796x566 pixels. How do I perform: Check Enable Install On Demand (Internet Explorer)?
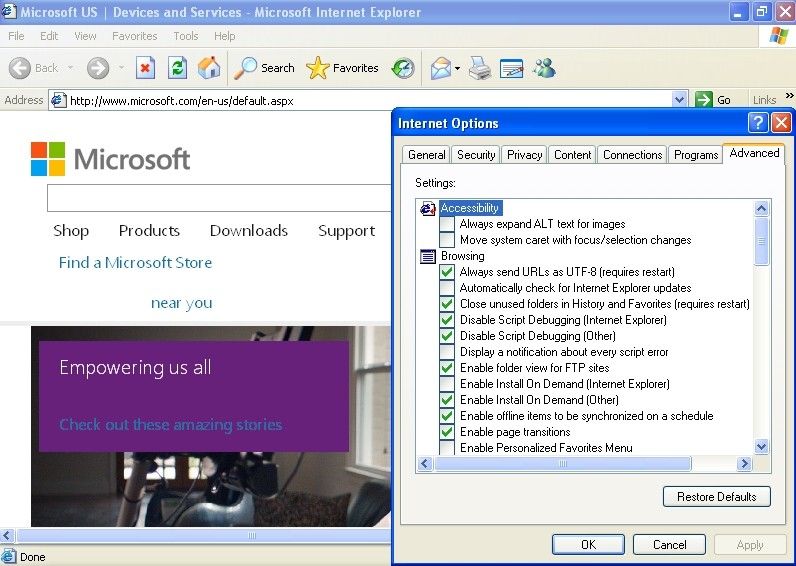coord(447,384)
